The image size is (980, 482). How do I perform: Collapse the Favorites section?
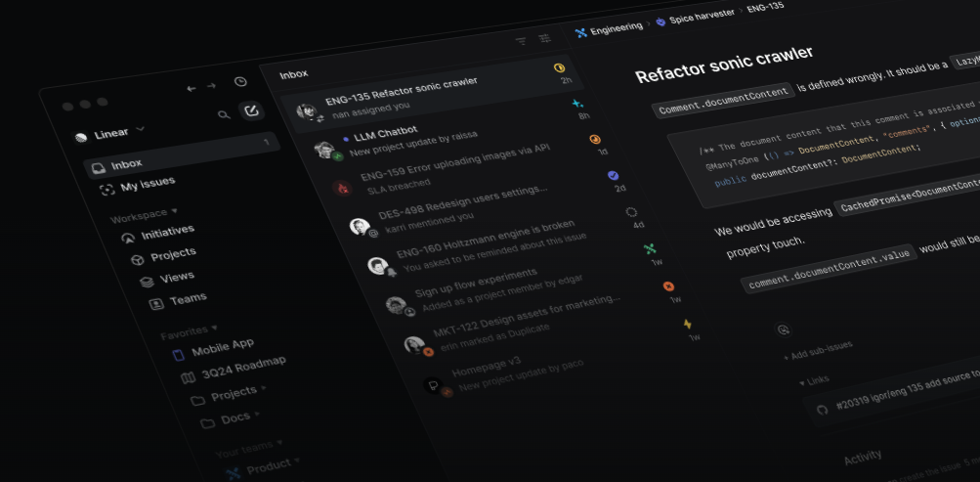coord(189,331)
